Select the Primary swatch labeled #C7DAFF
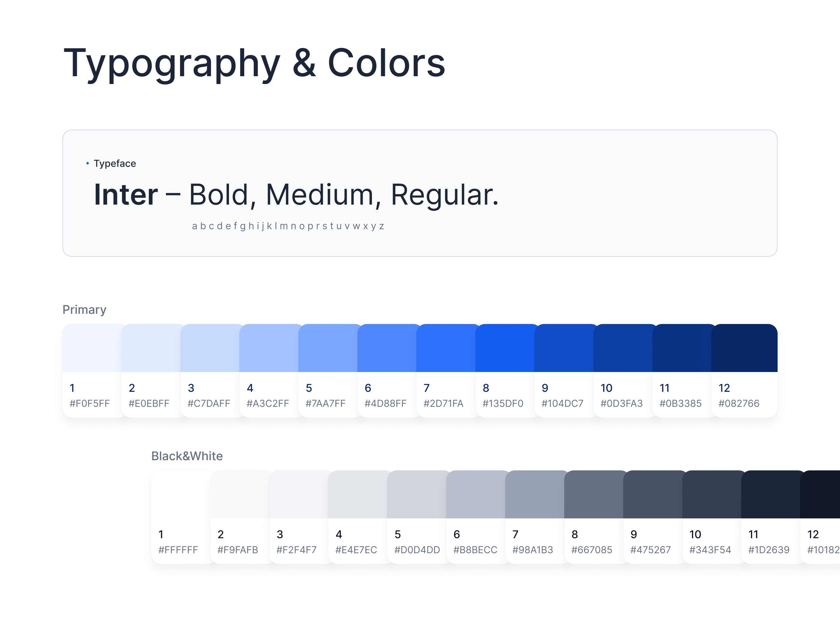This screenshot has width=840, height=636. click(x=210, y=348)
